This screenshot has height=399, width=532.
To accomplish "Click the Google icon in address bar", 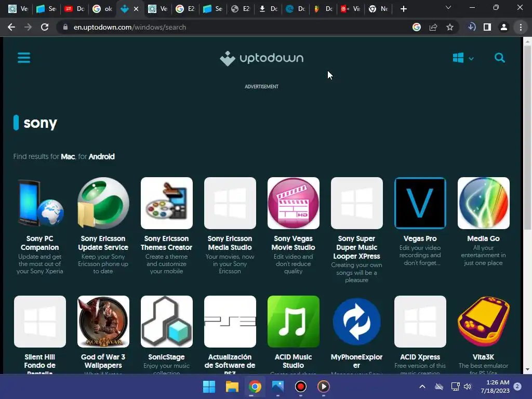I will (417, 27).
